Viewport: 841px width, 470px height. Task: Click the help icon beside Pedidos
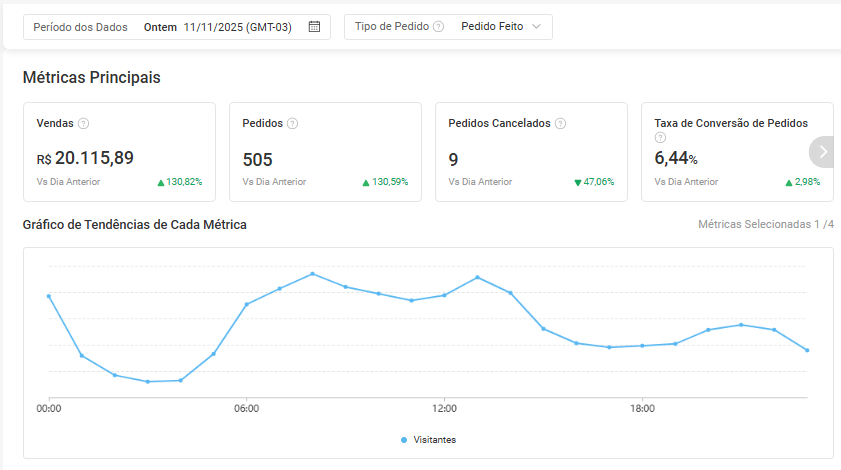(x=292, y=124)
